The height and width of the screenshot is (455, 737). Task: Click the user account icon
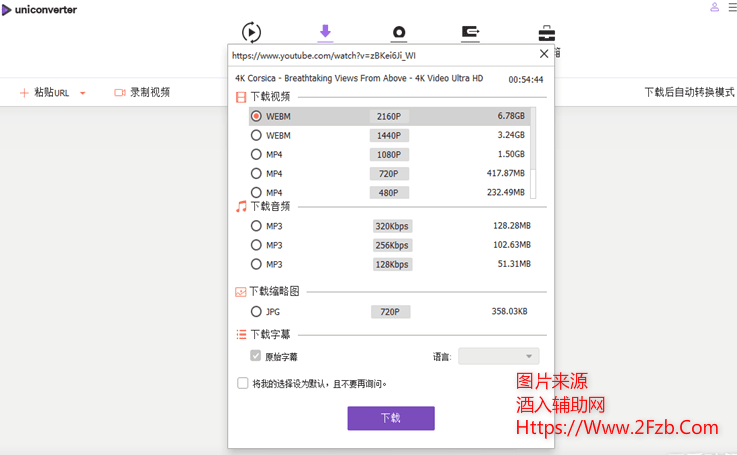pyautogui.click(x=714, y=8)
